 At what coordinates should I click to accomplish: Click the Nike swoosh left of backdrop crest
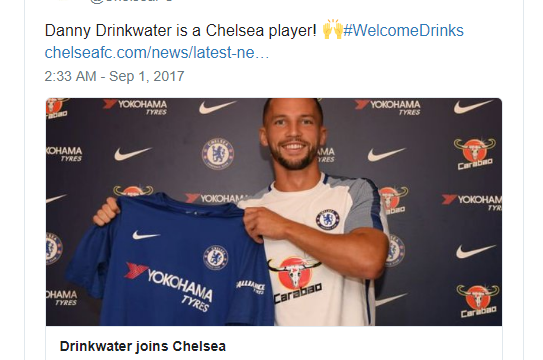pyautogui.click(x=133, y=154)
